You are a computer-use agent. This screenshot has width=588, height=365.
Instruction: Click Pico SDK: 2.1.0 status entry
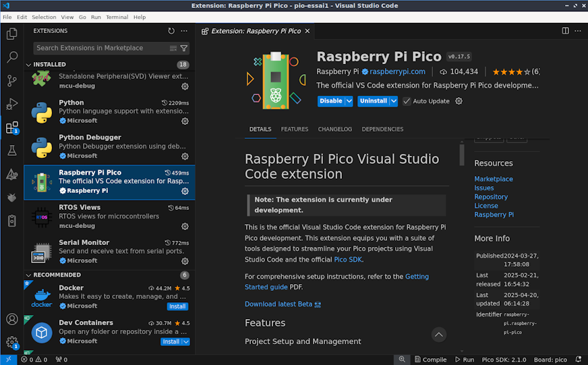tap(504, 360)
